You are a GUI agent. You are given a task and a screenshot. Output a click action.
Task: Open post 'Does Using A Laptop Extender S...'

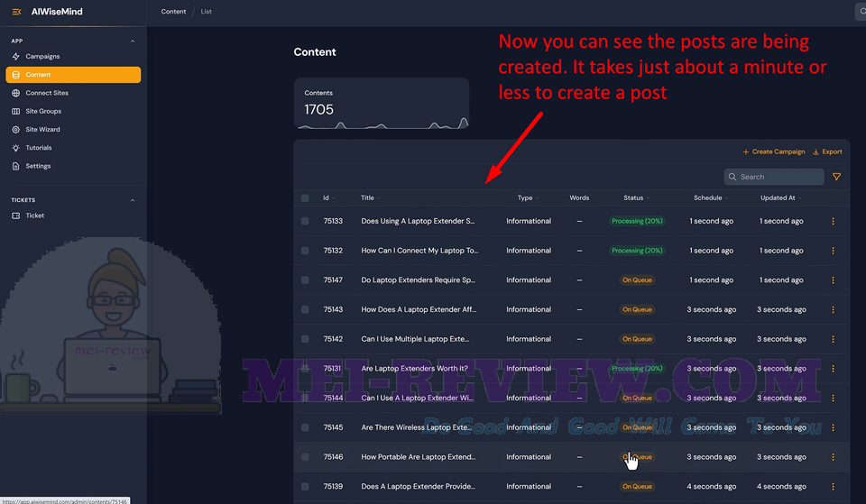(418, 221)
